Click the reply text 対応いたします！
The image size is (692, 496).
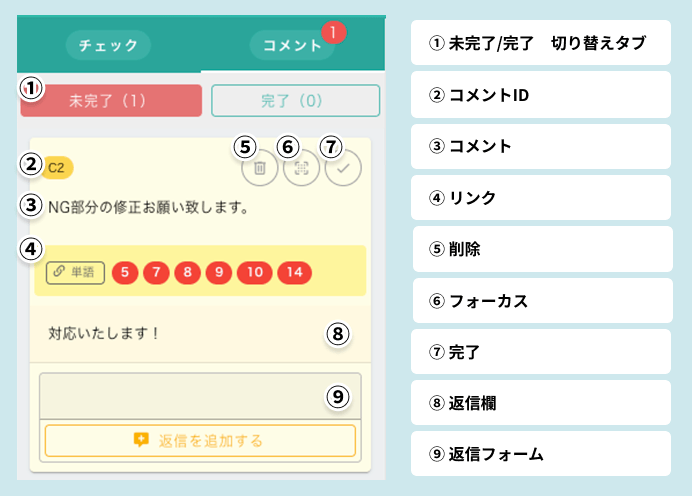tap(104, 333)
